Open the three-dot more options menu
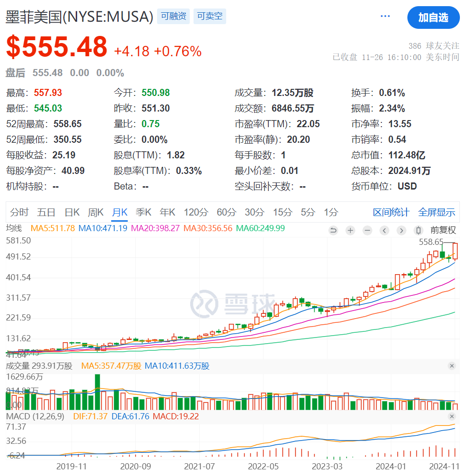 click(386, 17)
